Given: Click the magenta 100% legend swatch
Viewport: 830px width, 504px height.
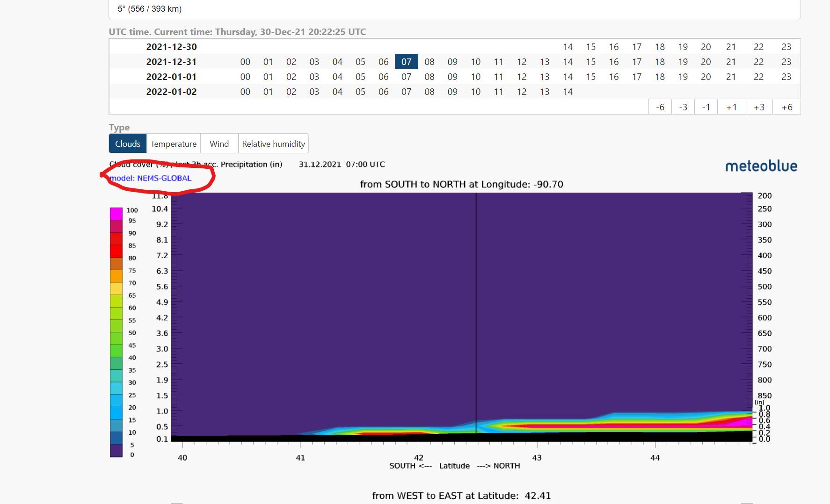Looking at the screenshot, I should (116, 214).
